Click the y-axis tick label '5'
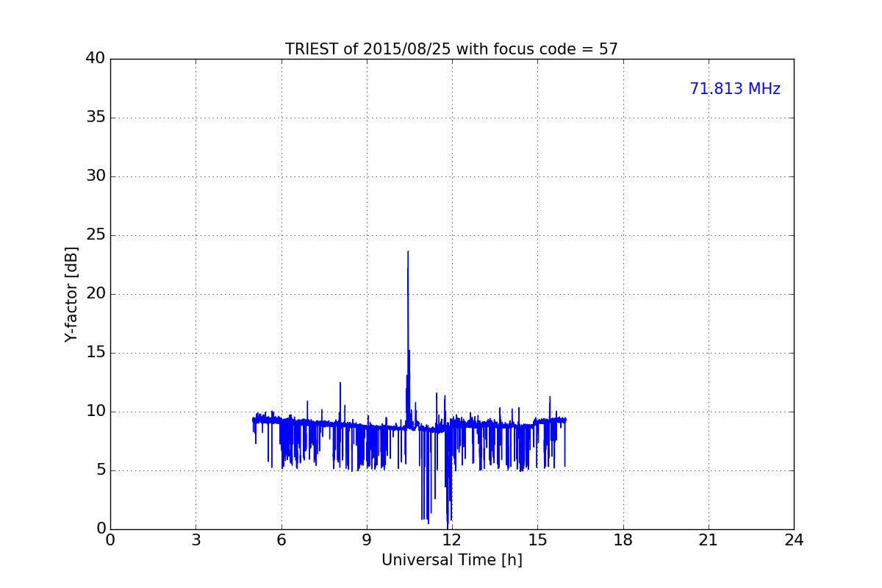The height and width of the screenshot is (588, 882). click(101, 470)
